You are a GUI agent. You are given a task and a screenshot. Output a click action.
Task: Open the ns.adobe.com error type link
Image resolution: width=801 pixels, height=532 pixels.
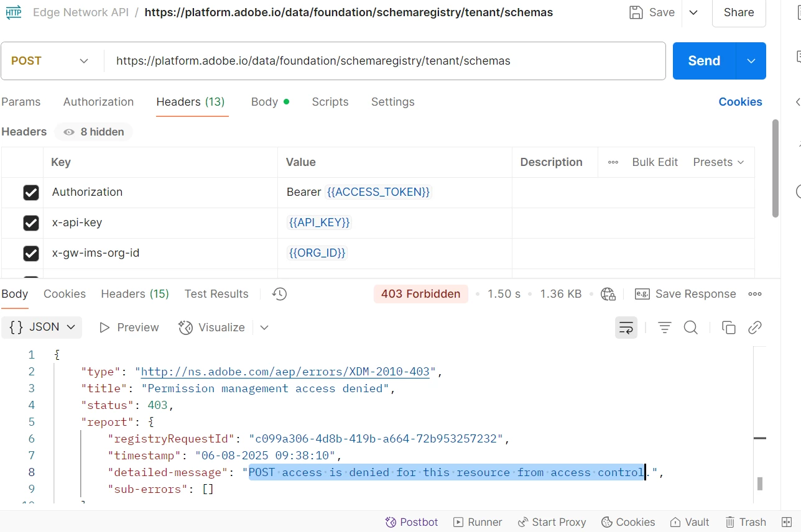click(x=285, y=372)
